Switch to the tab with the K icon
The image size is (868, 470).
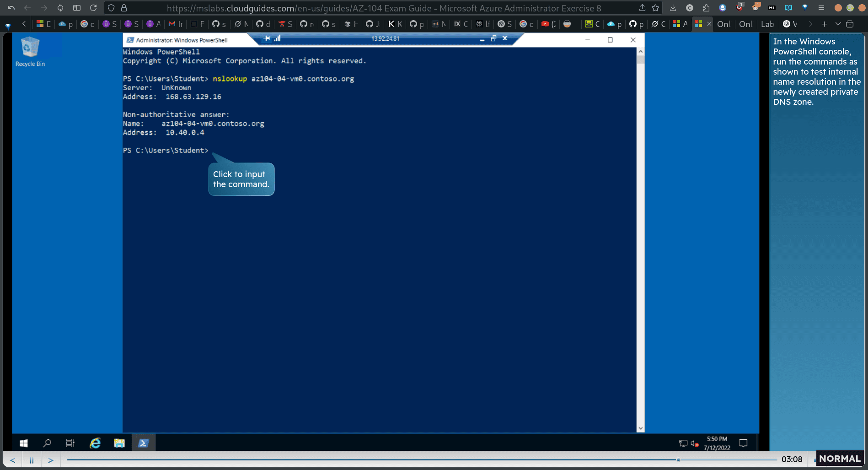click(x=395, y=24)
